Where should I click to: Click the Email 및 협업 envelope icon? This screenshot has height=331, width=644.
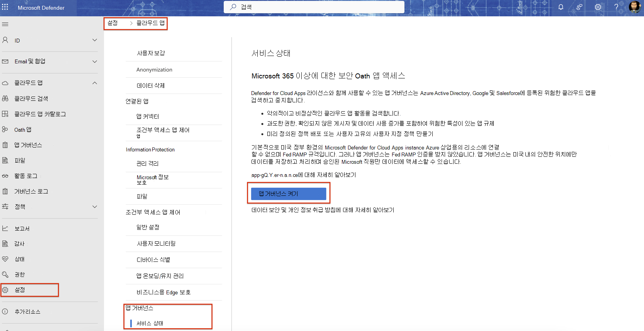[5, 61]
